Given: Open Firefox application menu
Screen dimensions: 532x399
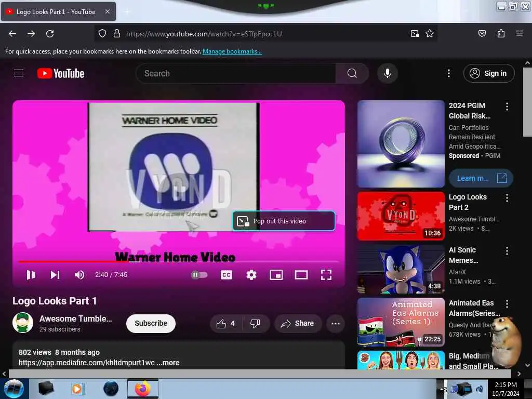Looking at the screenshot, I should 520,34.
